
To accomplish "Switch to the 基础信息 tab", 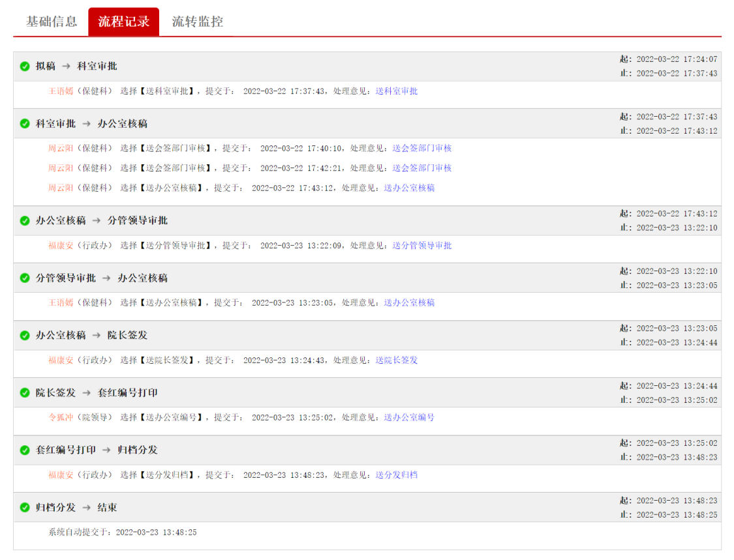I will click(x=52, y=22).
